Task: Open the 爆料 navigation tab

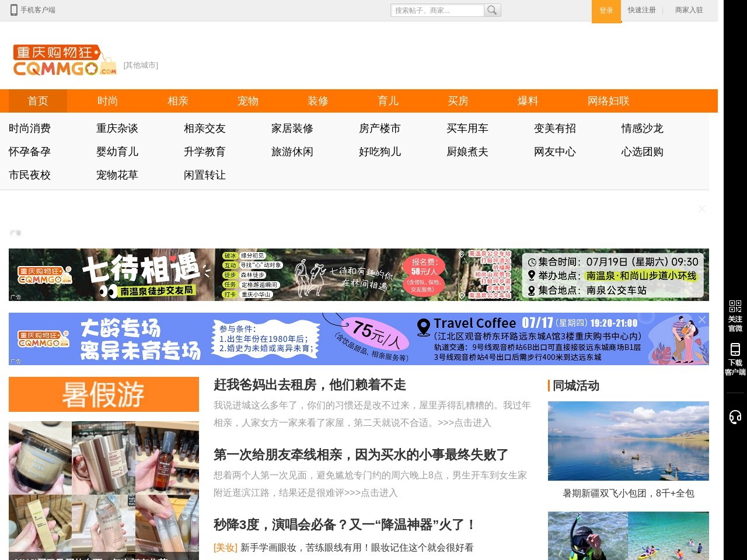Action: 528,101
